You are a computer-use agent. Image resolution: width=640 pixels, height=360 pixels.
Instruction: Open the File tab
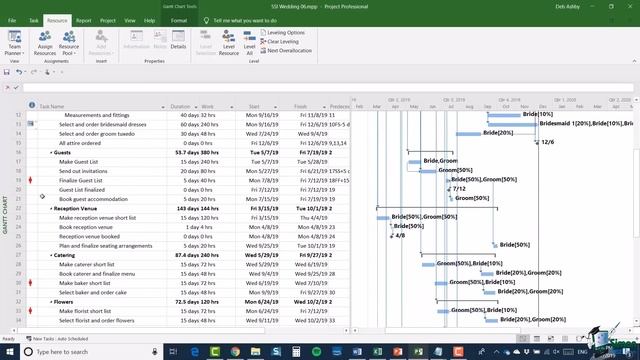[x=12, y=20]
